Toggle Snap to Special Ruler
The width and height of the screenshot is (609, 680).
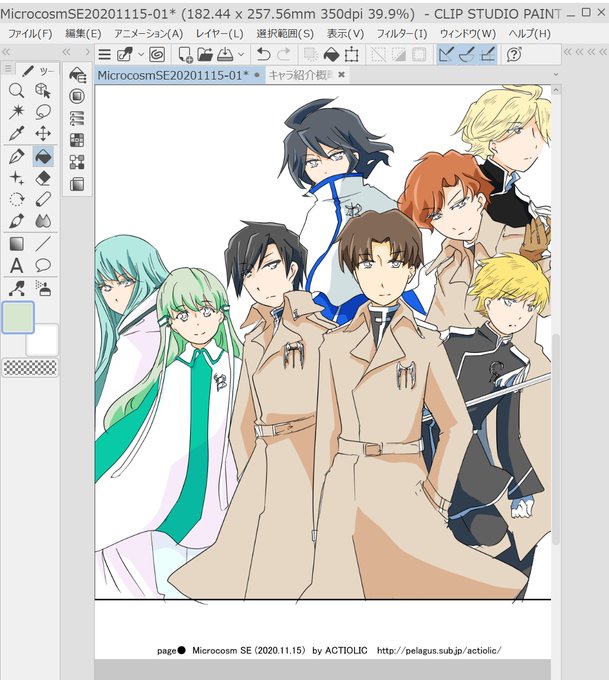point(467,55)
